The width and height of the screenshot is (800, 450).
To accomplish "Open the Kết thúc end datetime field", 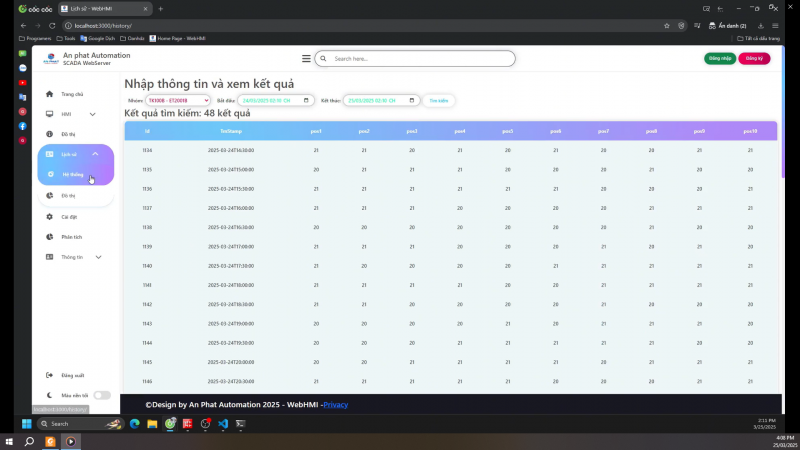I will tap(381, 101).
